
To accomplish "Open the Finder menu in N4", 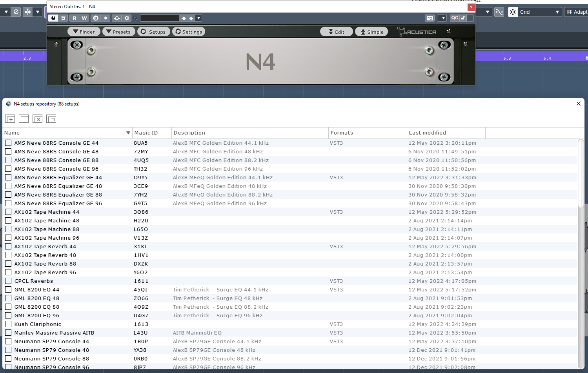I will [84, 32].
